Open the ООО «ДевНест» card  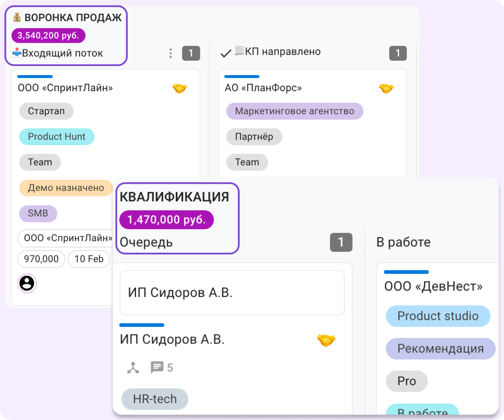coord(434,286)
